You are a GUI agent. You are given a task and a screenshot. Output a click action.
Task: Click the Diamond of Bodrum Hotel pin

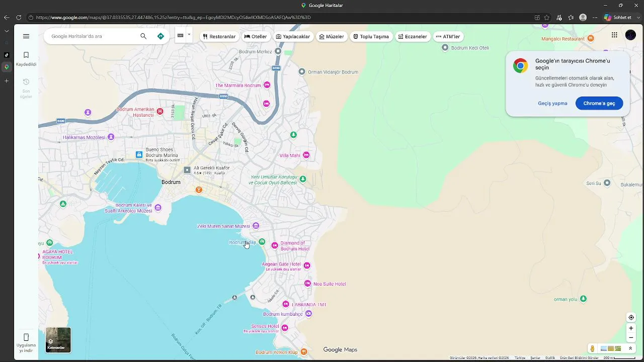275,245
